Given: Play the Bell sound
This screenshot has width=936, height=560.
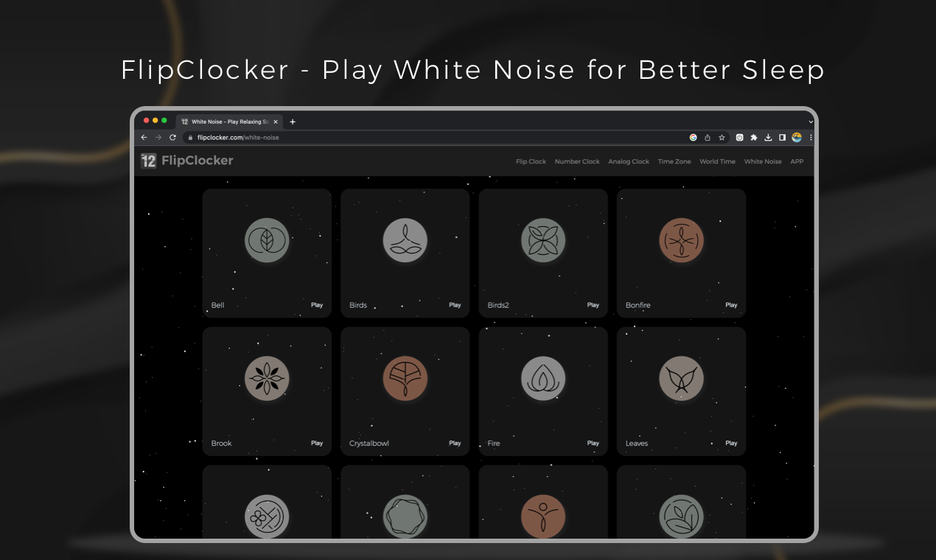Looking at the screenshot, I should 317,305.
